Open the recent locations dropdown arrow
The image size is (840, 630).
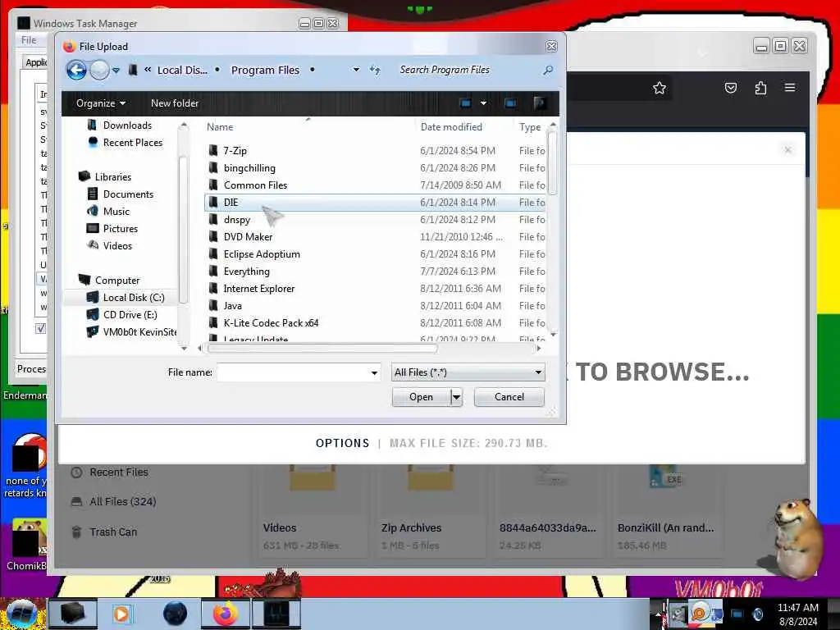pos(116,71)
